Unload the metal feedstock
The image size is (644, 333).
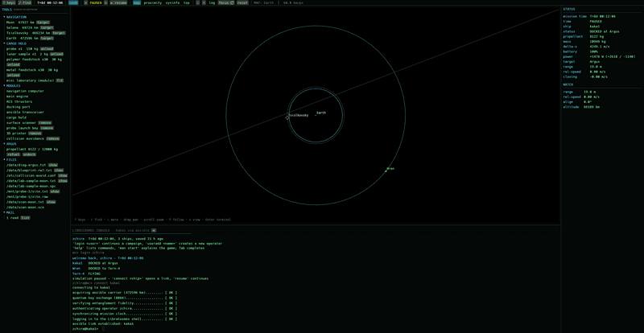pyautogui.click(x=13, y=75)
